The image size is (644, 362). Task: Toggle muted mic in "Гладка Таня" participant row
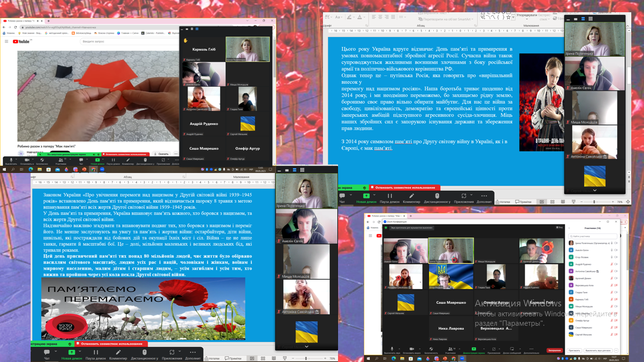pos(612,292)
